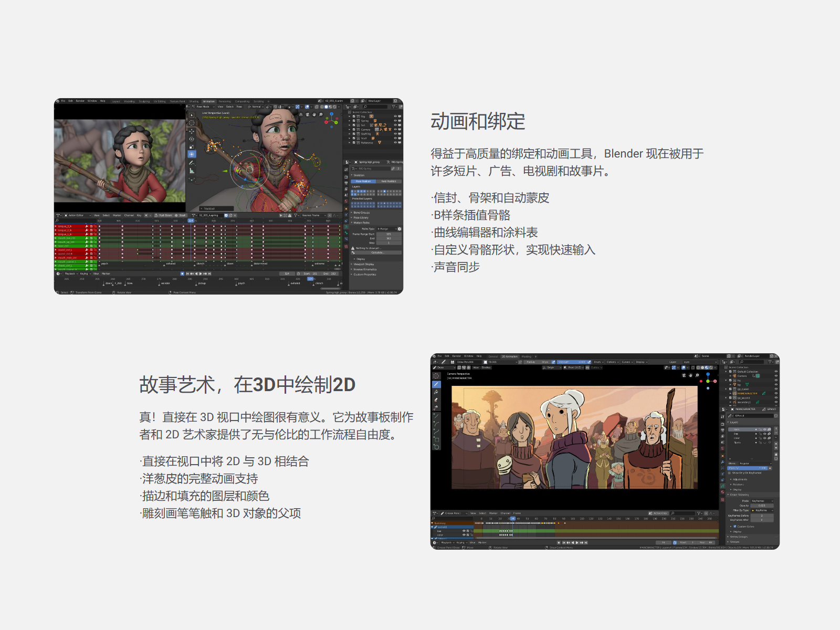Hide Default Collection in 2D Animation outliner

(776, 371)
